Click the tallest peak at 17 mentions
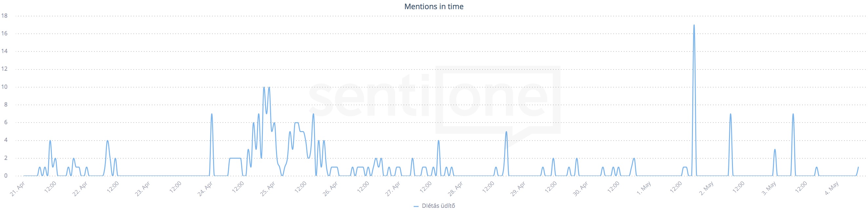Viewport: 868px width, 215px height. (694, 25)
